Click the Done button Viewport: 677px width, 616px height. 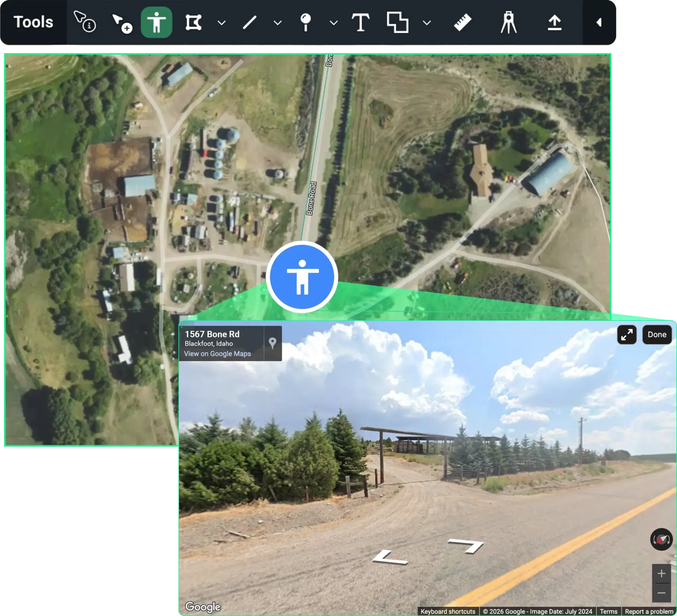[x=657, y=335]
